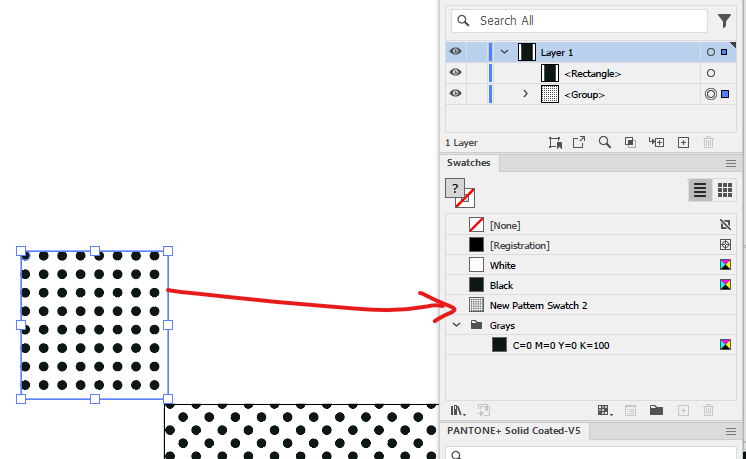Select the 'Layer 1' name text
The width and height of the screenshot is (746, 459).
click(557, 52)
